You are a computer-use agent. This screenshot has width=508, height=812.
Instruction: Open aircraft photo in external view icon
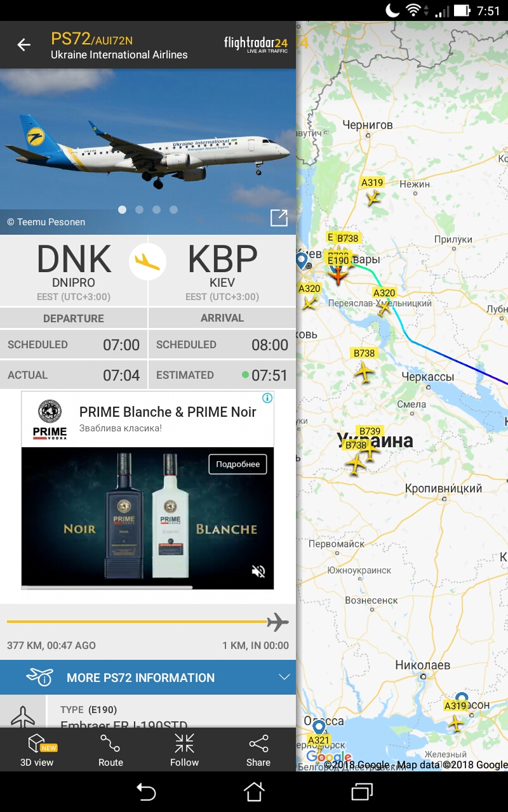pyautogui.click(x=279, y=218)
